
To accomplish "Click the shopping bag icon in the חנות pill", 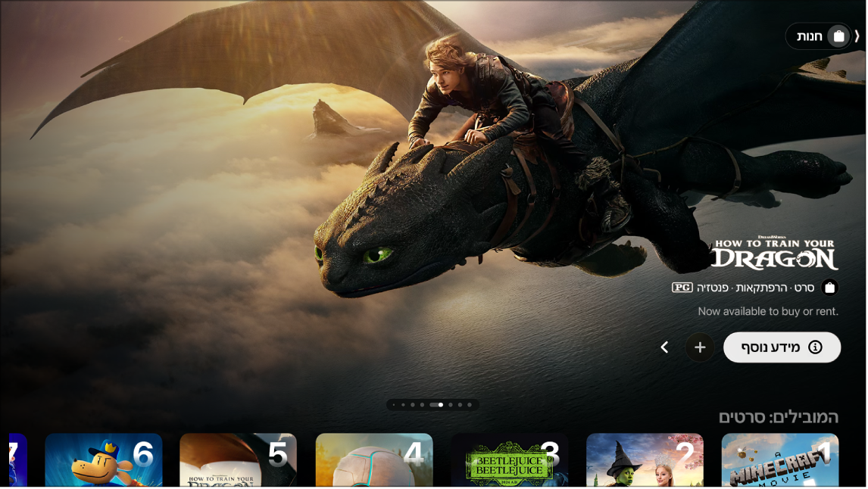I will [838, 36].
